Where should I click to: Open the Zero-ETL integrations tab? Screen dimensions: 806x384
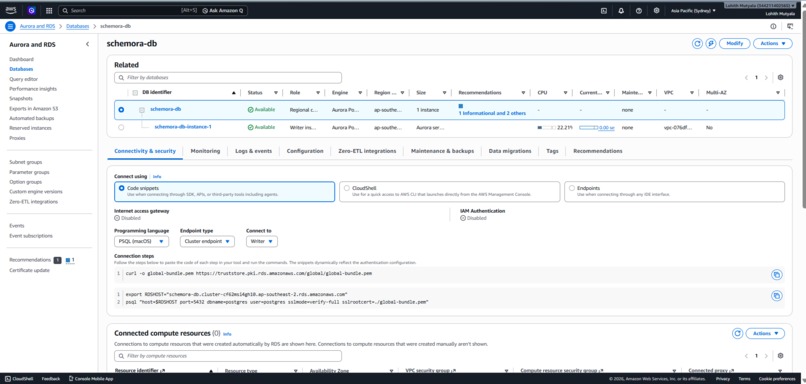(x=367, y=151)
